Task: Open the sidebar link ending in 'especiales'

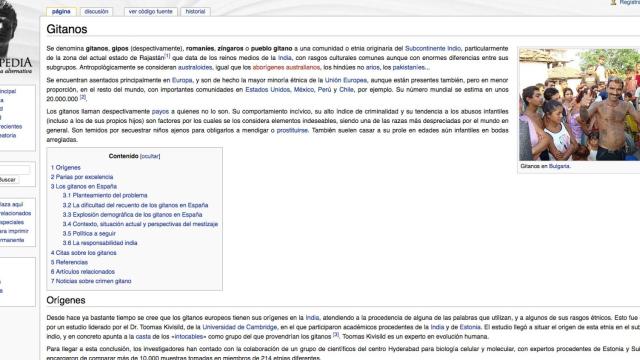Action: click(12, 222)
